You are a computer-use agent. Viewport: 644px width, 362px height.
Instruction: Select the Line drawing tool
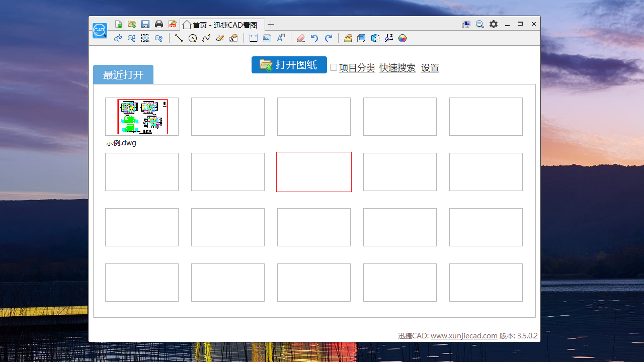pyautogui.click(x=179, y=38)
